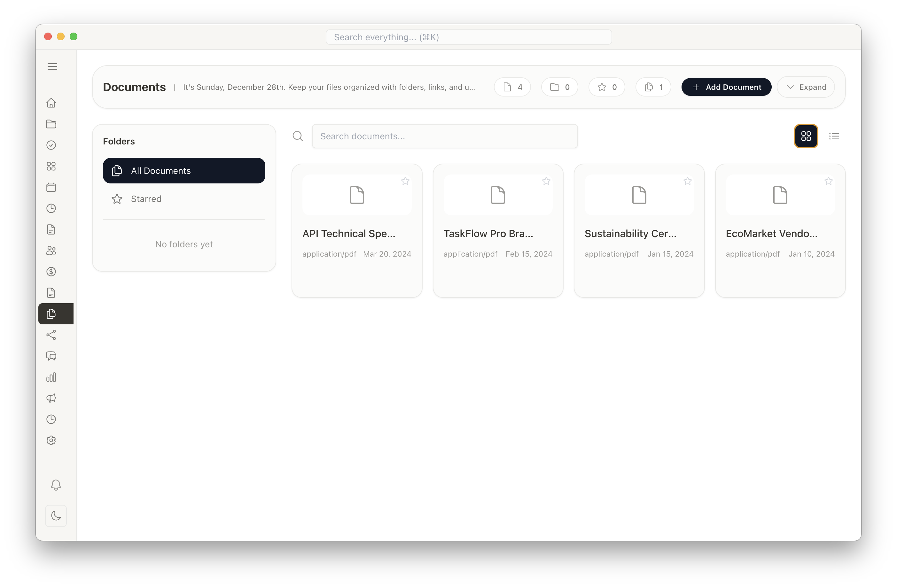The height and width of the screenshot is (588, 897).
Task: Open the megaphone announcements icon
Action: tap(51, 398)
